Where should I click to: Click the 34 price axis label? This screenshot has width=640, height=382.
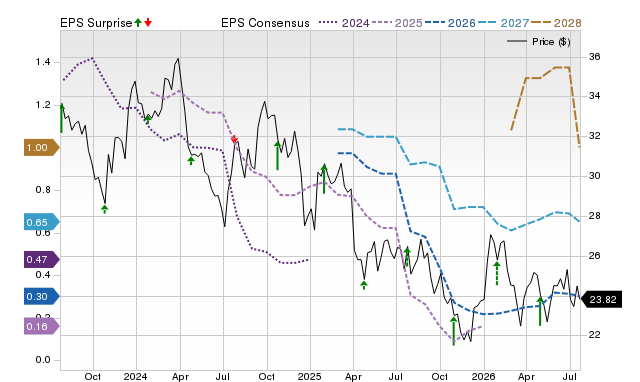(595, 96)
